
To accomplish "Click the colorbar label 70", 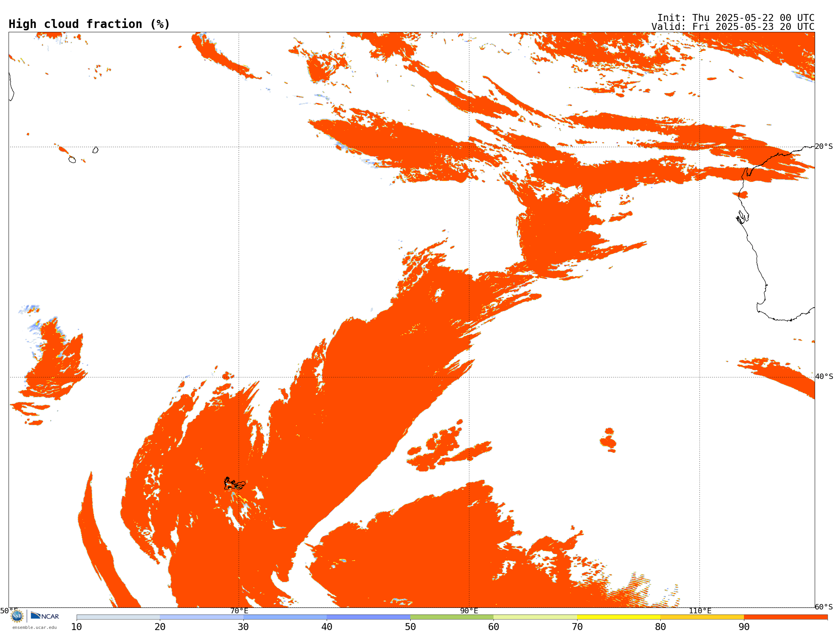I will (x=577, y=627).
